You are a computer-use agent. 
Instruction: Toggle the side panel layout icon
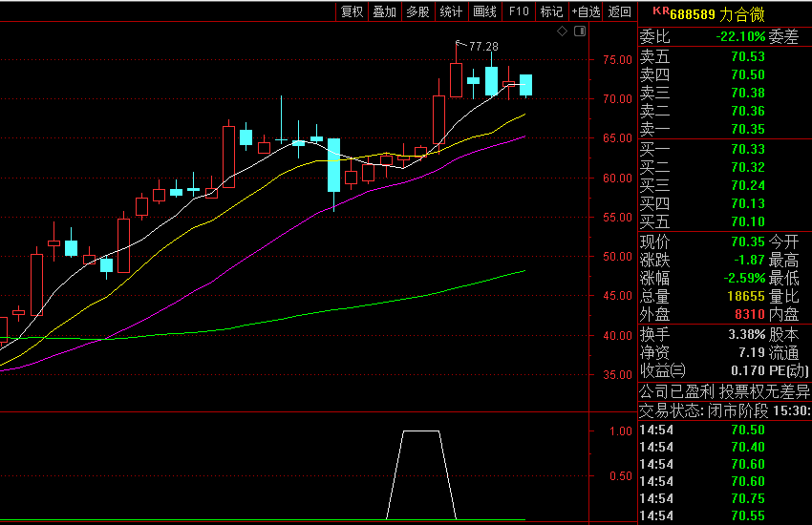click(x=579, y=32)
